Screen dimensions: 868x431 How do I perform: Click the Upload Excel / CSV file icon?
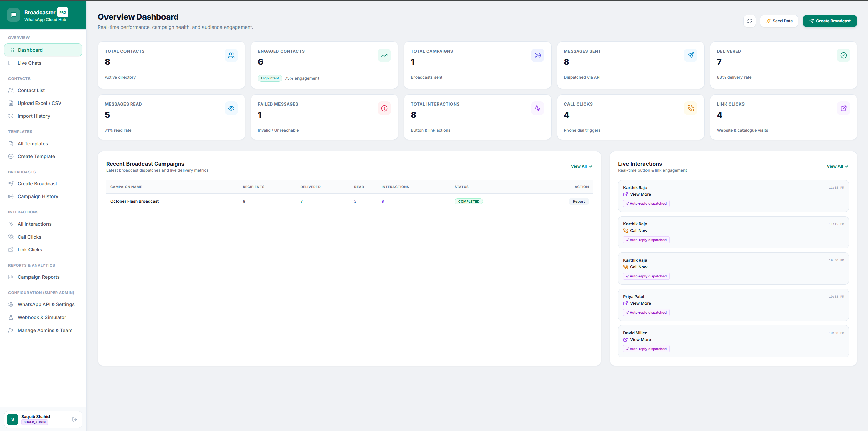(x=11, y=103)
